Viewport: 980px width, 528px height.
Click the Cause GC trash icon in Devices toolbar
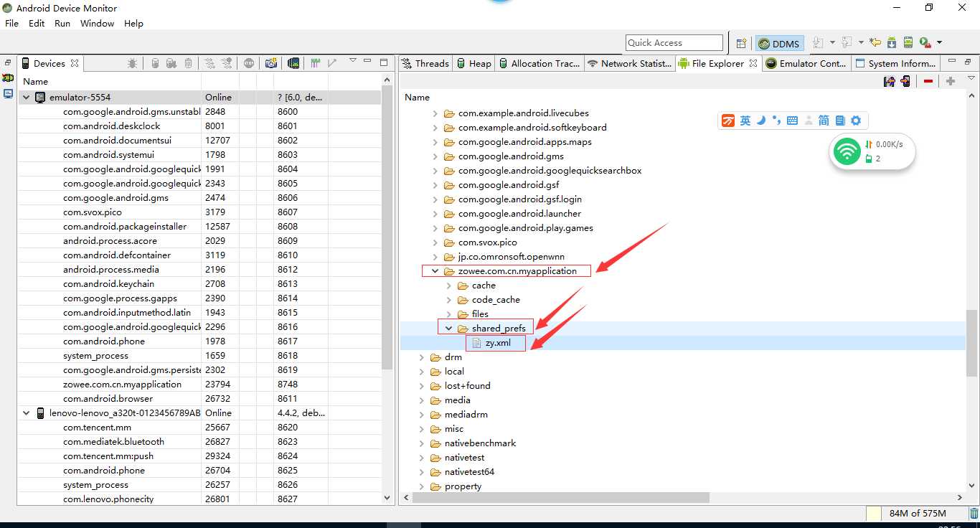click(x=188, y=63)
